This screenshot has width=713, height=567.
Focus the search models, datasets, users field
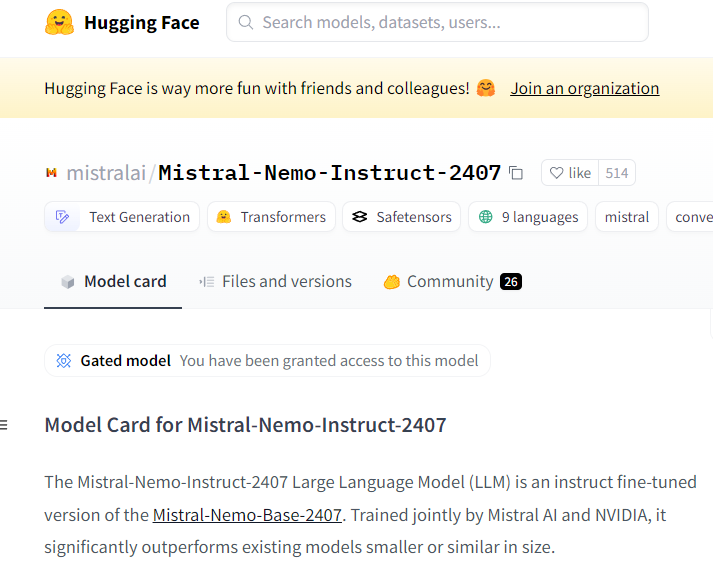point(437,22)
